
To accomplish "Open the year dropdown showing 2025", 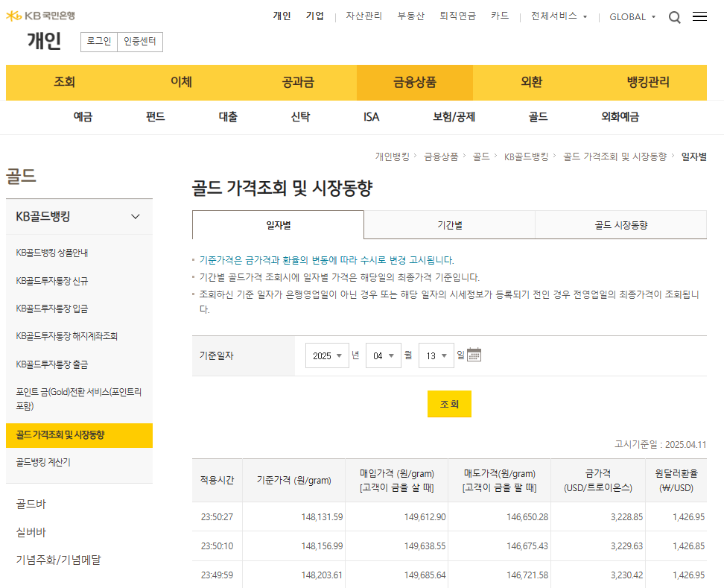I will click(x=327, y=355).
